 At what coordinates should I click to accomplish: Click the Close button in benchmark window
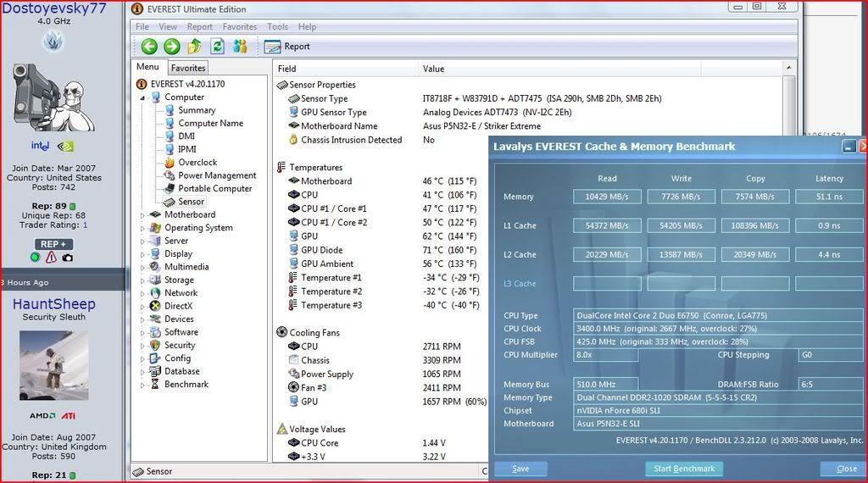[845, 469]
